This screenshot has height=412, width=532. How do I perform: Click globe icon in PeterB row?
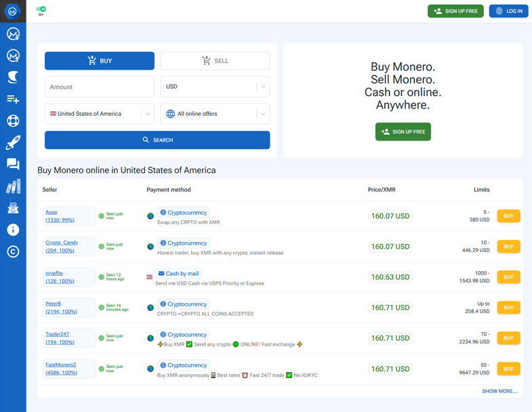tap(150, 308)
